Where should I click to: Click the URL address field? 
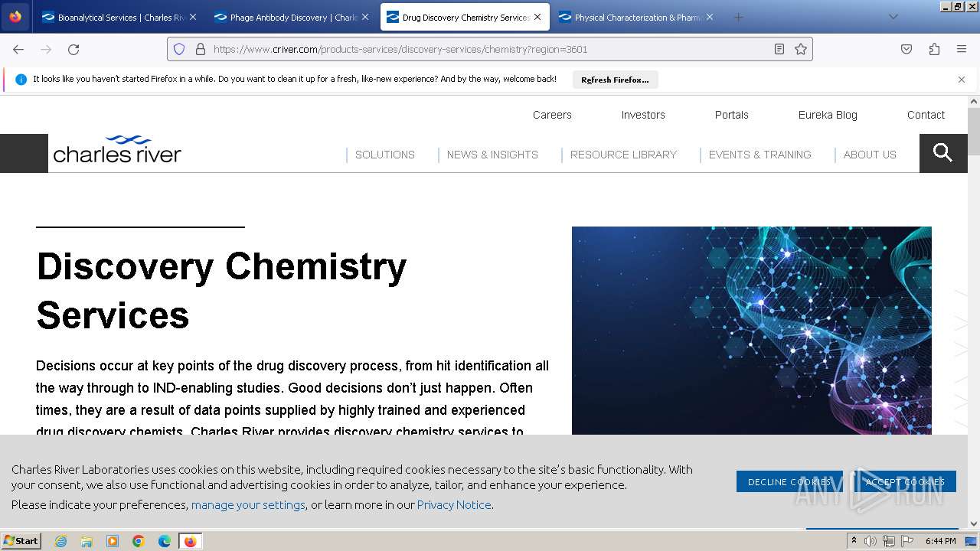coord(490,49)
